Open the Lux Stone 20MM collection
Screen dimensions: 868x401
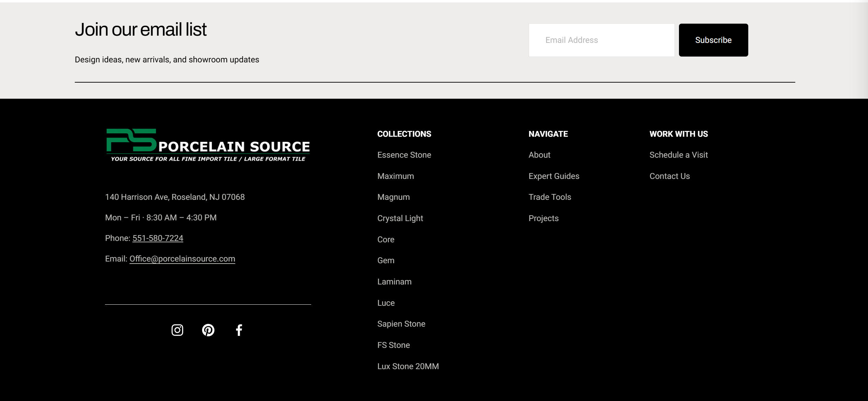click(x=408, y=366)
